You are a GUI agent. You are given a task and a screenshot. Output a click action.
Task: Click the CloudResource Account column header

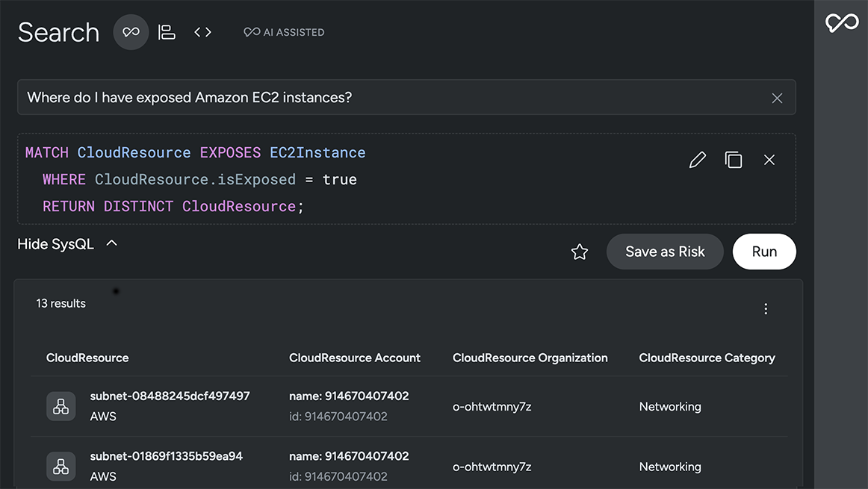[x=355, y=358]
